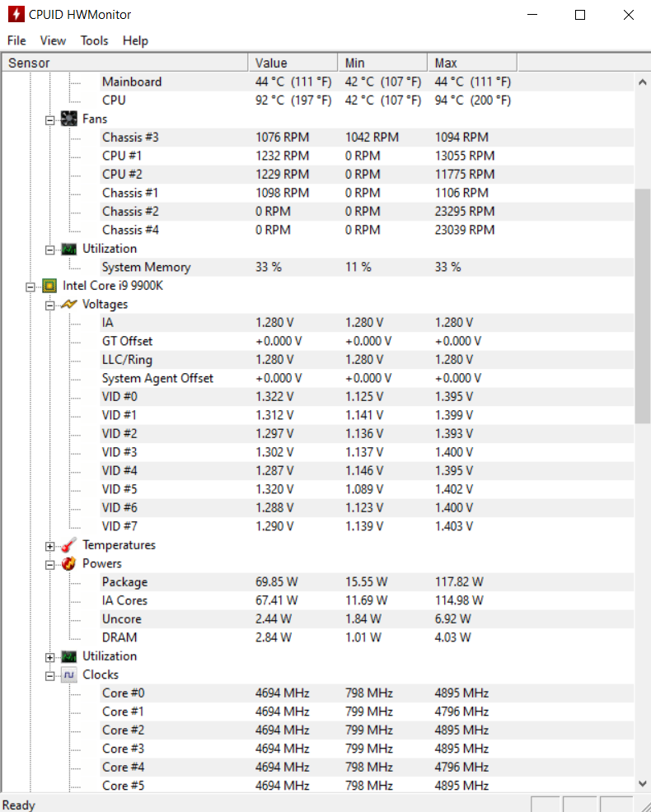Select the Core #4 clock row
Viewport: 651px width, 812px height.
click(367, 768)
